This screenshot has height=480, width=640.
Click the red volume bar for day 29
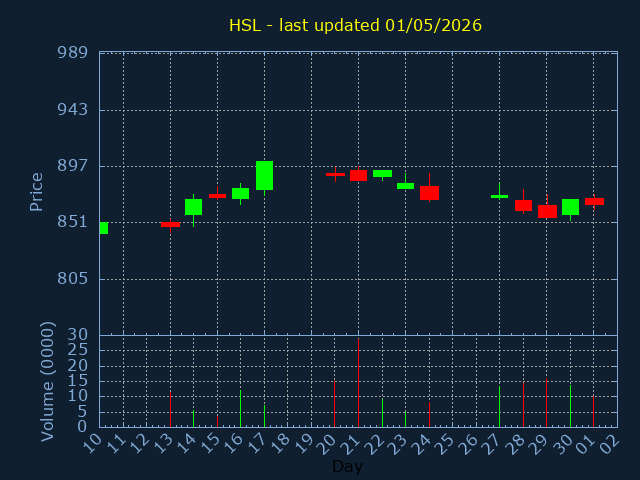coord(547,403)
